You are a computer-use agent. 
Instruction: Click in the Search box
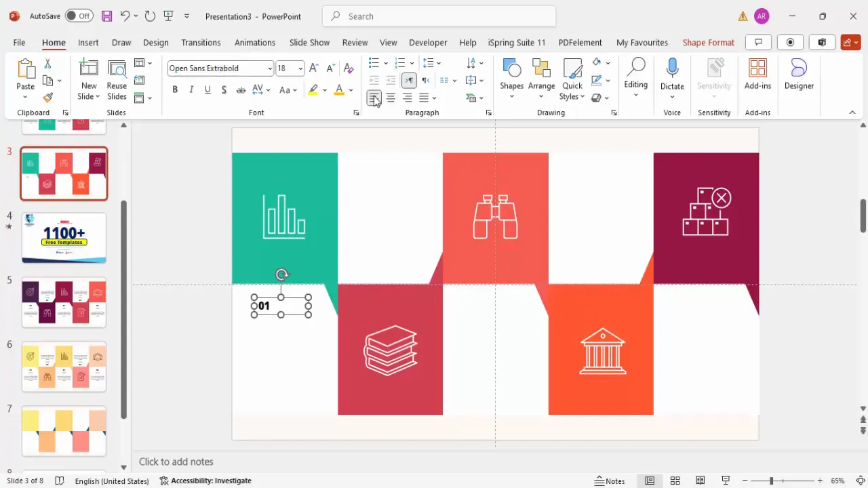pos(439,16)
